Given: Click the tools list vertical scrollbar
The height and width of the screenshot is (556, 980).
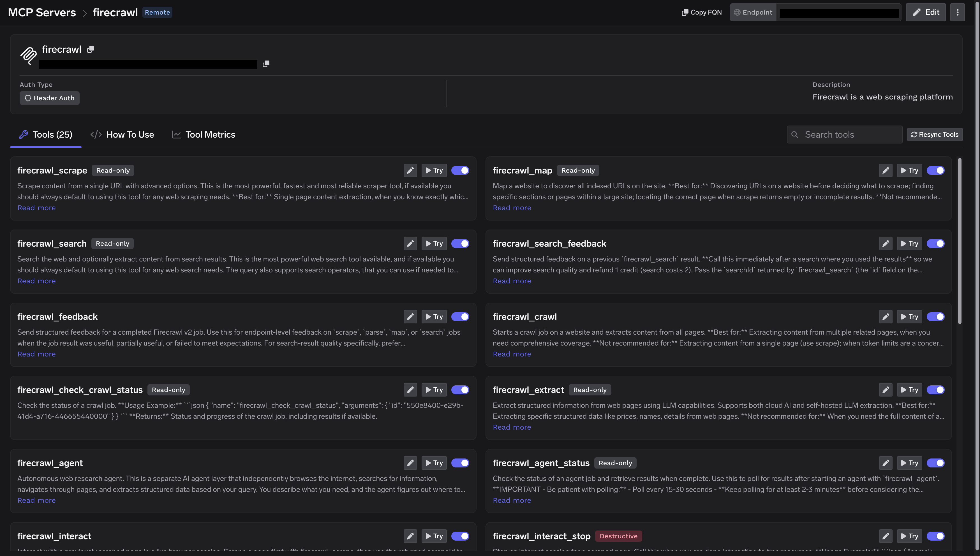Looking at the screenshot, I should (x=960, y=241).
